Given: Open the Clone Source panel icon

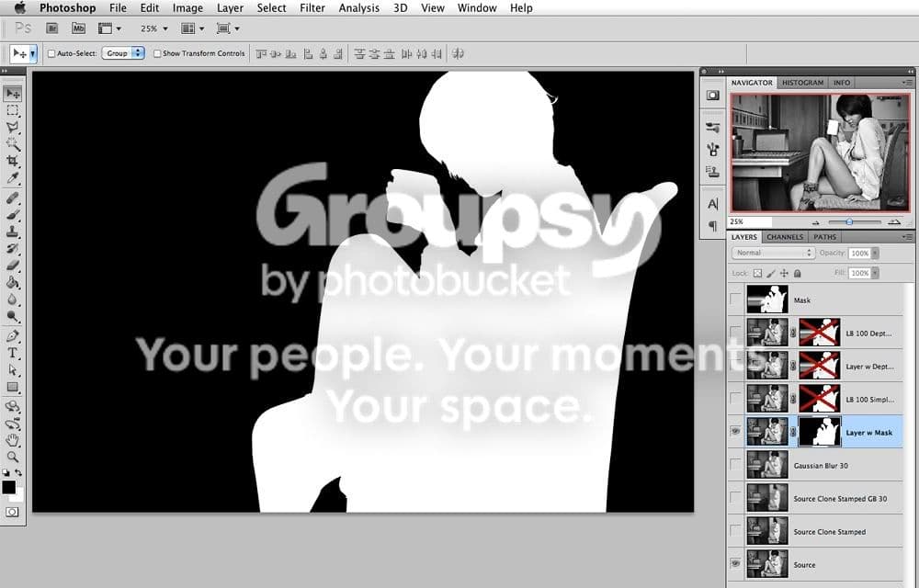Looking at the screenshot, I should click(x=713, y=171).
